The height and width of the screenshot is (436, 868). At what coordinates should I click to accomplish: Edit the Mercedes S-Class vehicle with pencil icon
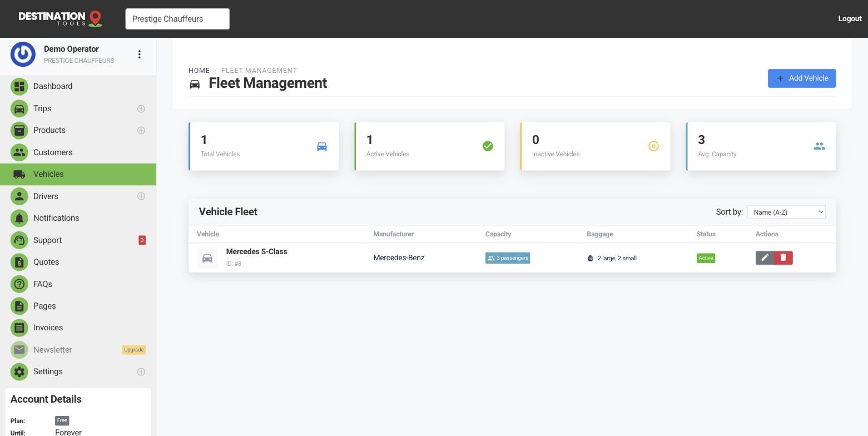coord(765,257)
